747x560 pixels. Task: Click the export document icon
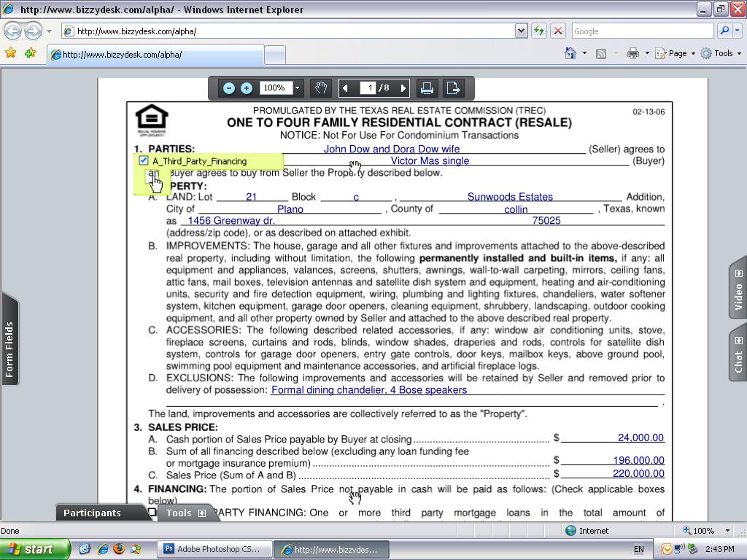(452, 88)
